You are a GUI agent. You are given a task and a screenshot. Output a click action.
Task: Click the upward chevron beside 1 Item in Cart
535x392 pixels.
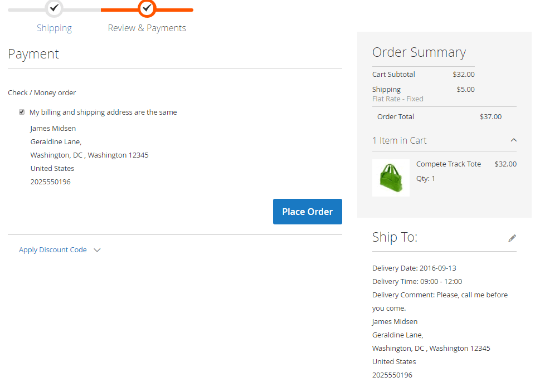click(514, 140)
